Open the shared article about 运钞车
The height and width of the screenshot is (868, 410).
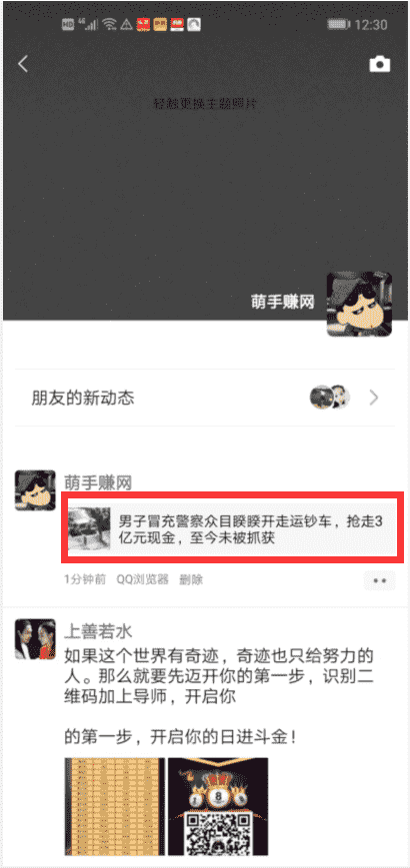(x=232, y=528)
